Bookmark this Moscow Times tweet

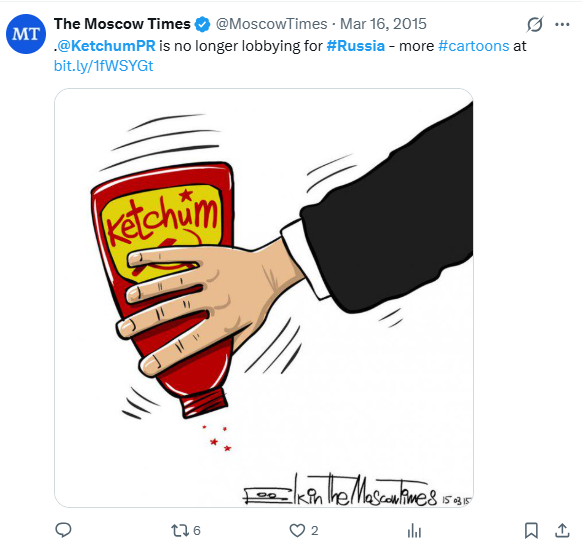pyautogui.click(x=531, y=530)
